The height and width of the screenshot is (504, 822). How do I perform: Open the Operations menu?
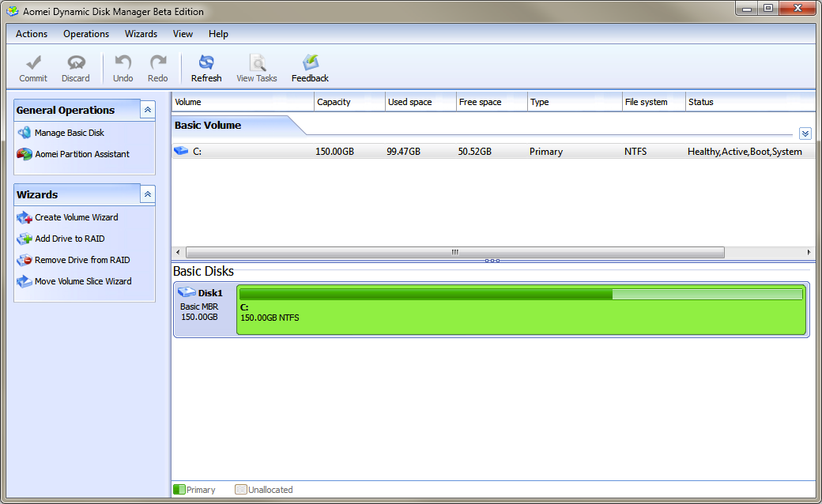pos(86,33)
